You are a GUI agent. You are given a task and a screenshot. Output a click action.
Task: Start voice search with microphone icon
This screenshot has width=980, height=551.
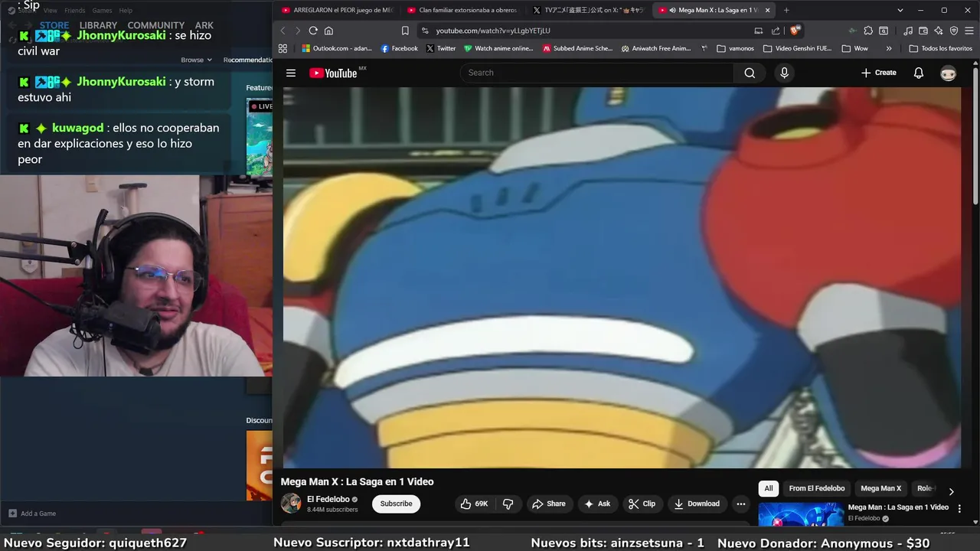pyautogui.click(x=783, y=73)
